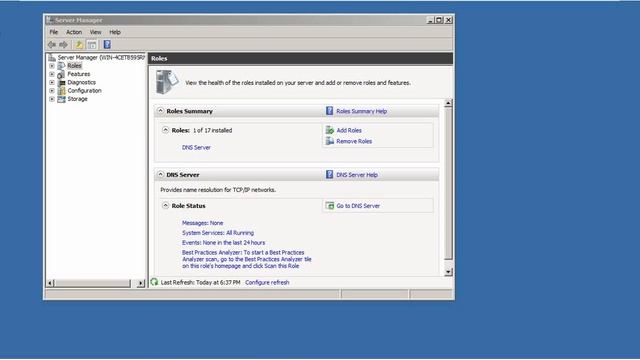Expand the Roles tree node
Viewport: 640px width, 360px height.
tap(52, 66)
